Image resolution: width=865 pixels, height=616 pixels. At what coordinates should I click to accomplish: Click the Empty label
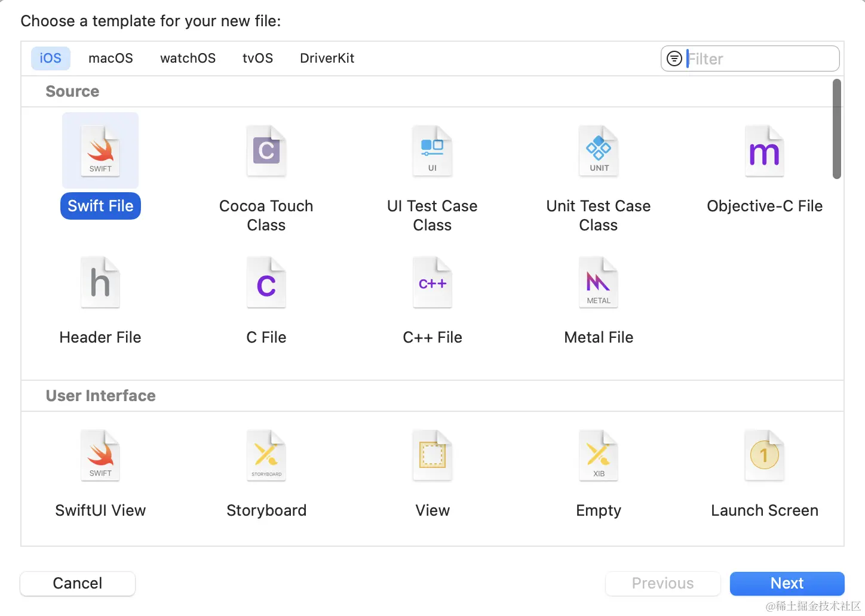point(599,510)
